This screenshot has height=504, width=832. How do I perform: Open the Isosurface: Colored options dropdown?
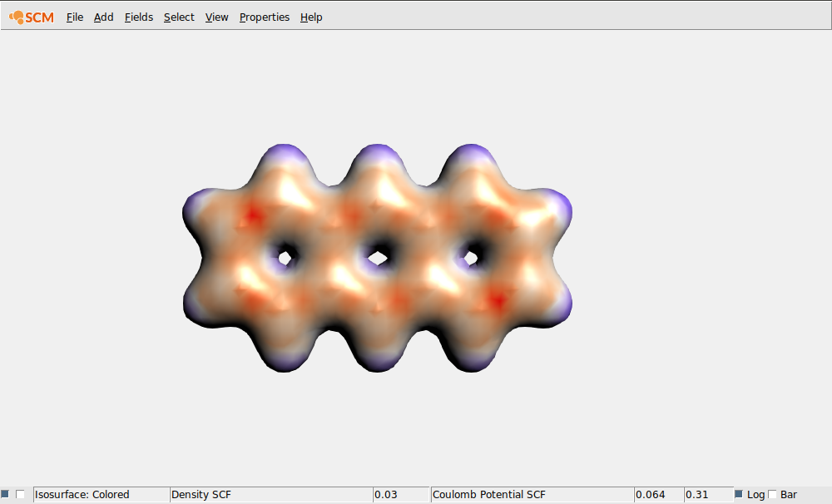coord(102,495)
